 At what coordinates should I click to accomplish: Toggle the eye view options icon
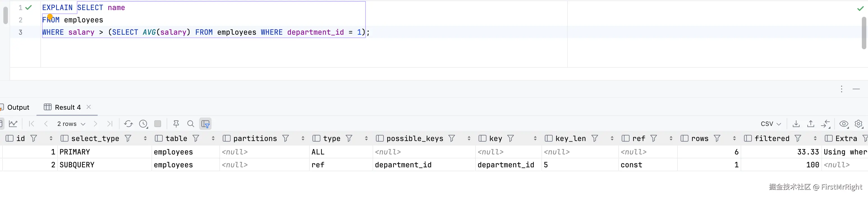[x=844, y=124]
